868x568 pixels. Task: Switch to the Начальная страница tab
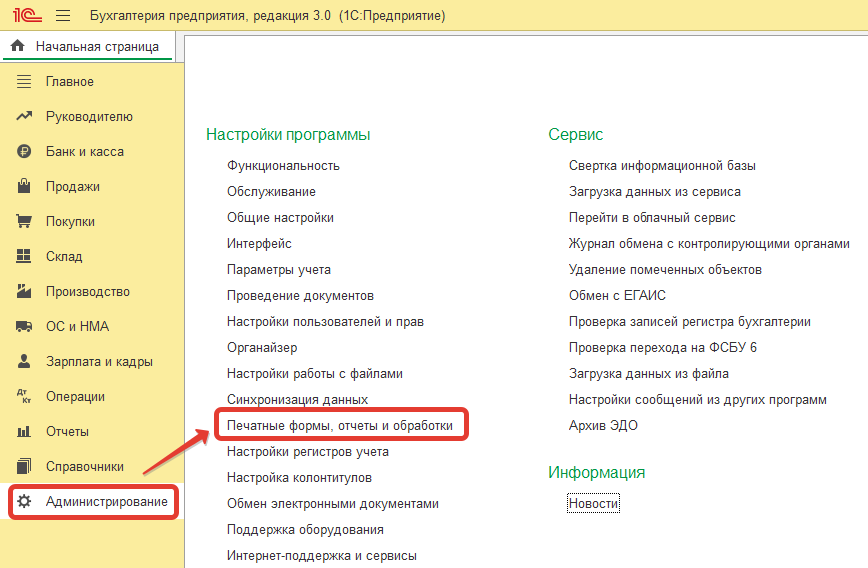pyautogui.click(x=89, y=46)
